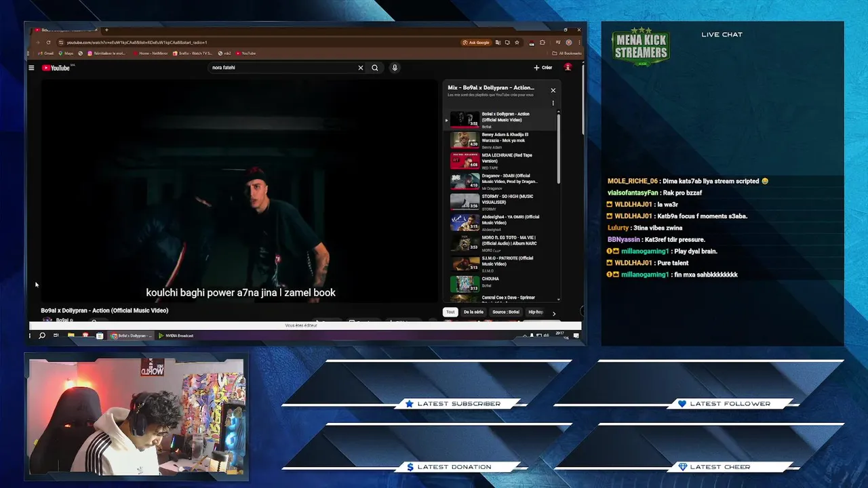Show more filter chips with right arrow
Image resolution: width=868 pixels, height=488 pixels.
pyautogui.click(x=554, y=313)
